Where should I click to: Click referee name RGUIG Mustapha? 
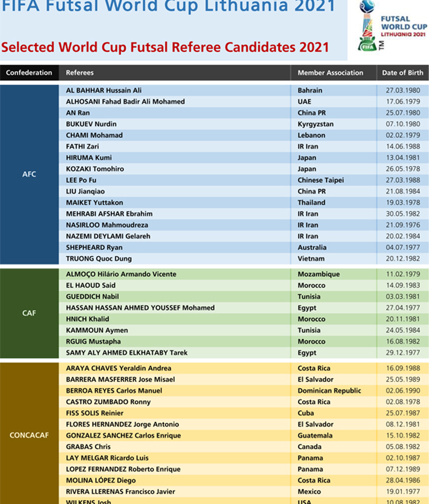coord(93,341)
